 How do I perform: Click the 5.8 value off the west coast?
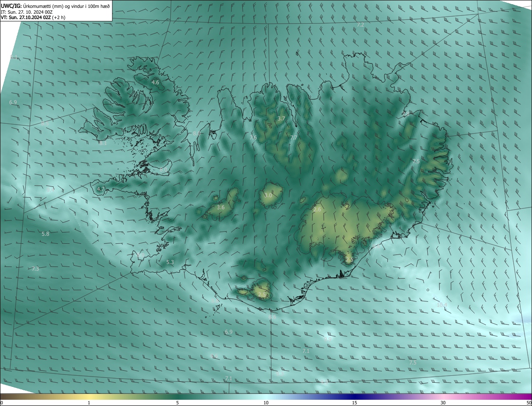45,234
